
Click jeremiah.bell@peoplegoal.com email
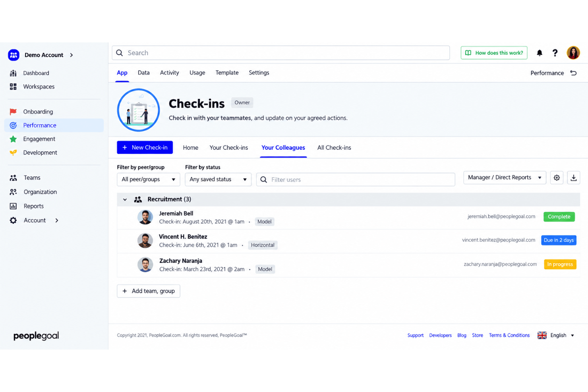coord(501,217)
